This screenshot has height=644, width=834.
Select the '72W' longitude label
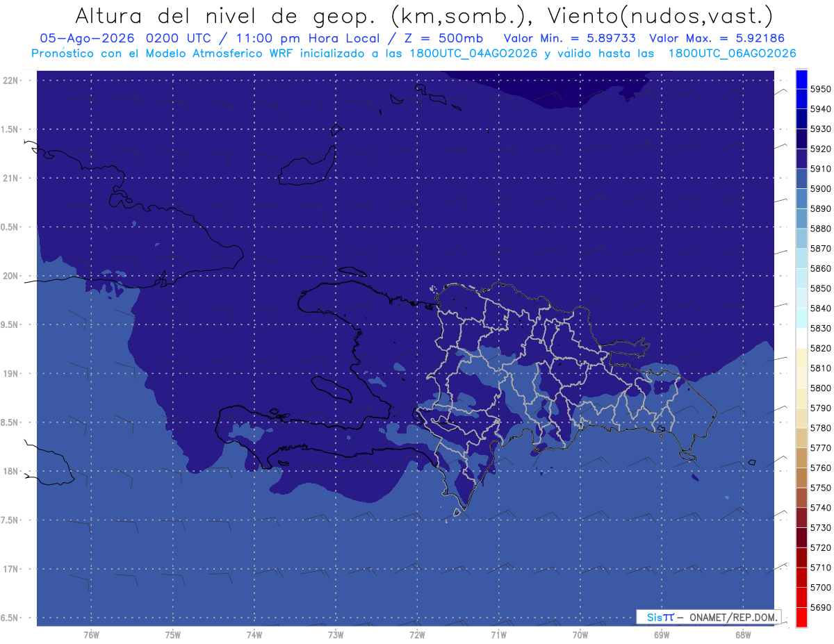tap(417, 635)
